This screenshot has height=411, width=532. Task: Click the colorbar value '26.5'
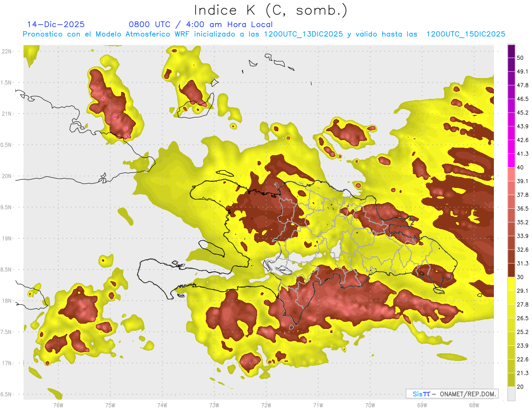pos(523,318)
